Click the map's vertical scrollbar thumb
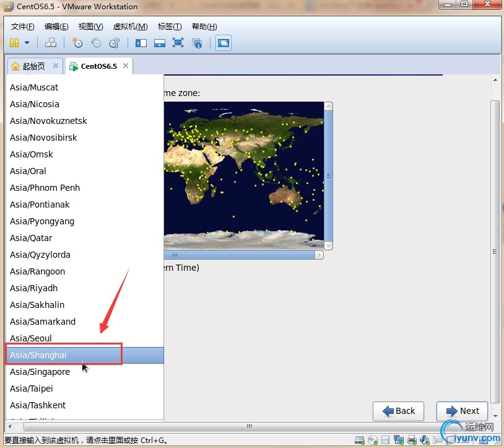Screen dimensions: 504x448 pos(328,175)
